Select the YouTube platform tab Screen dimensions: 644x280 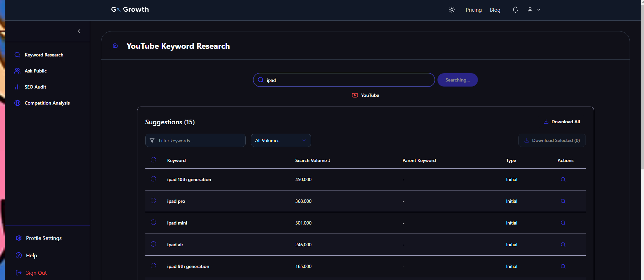(365, 95)
